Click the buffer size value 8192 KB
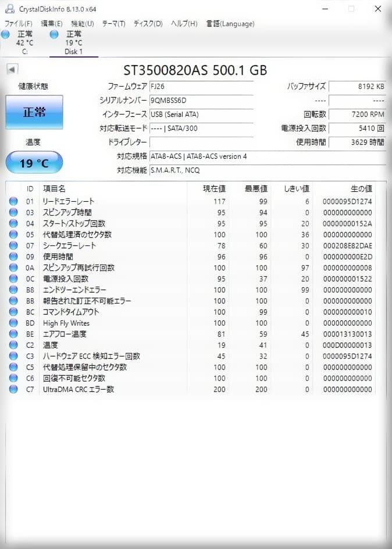 point(357,86)
